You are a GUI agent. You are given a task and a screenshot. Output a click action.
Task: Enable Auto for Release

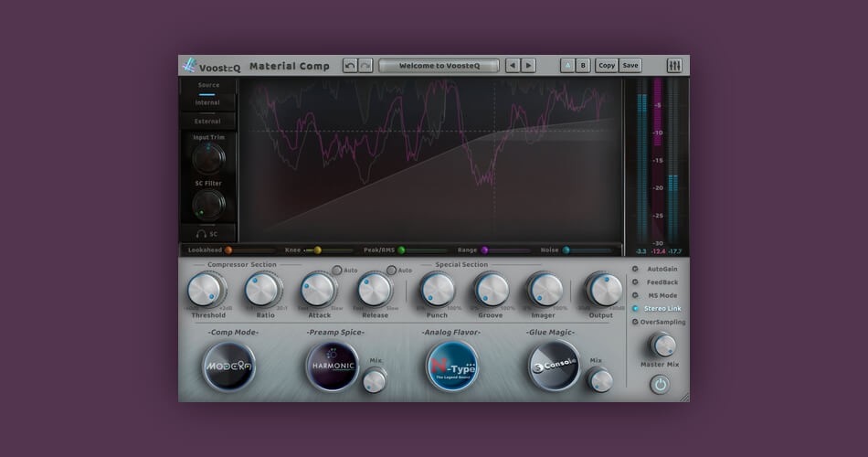(391, 271)
